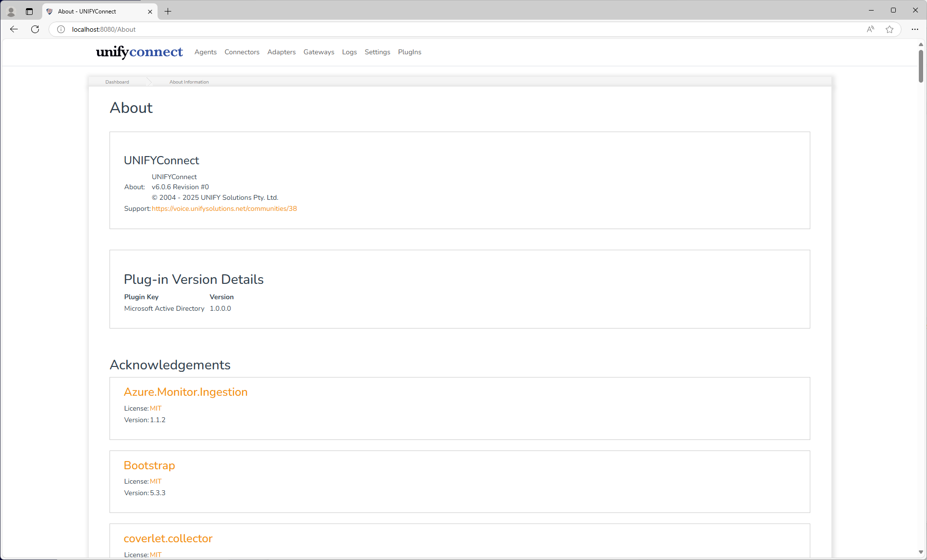Click the browser back arrow

coord(14,29)
